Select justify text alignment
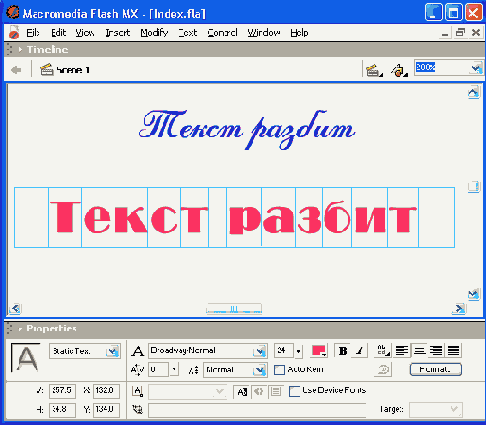486x425 pixels. pyautogui.click(x=453, y=351)
